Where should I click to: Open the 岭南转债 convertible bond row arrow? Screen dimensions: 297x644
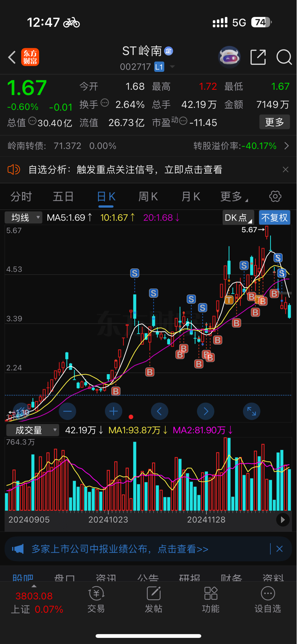(x=287, y=146)
